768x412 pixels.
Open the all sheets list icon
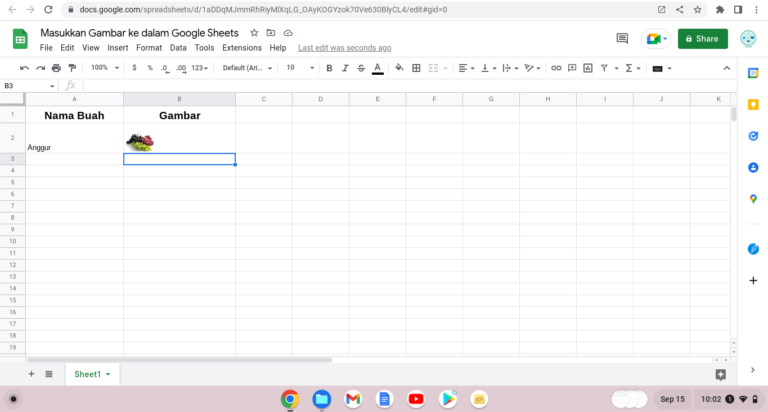click(49, 374)
